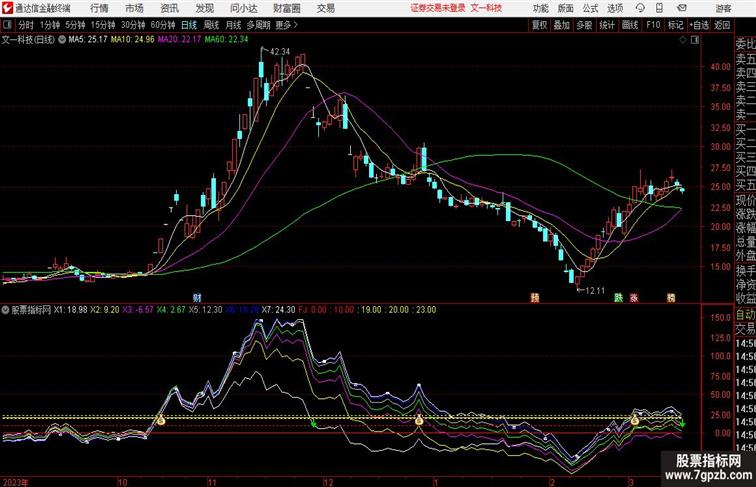Click the 现价 label on right panel
Image resolution: width=756 pixels, height=487 pixels.
[745, 200]
